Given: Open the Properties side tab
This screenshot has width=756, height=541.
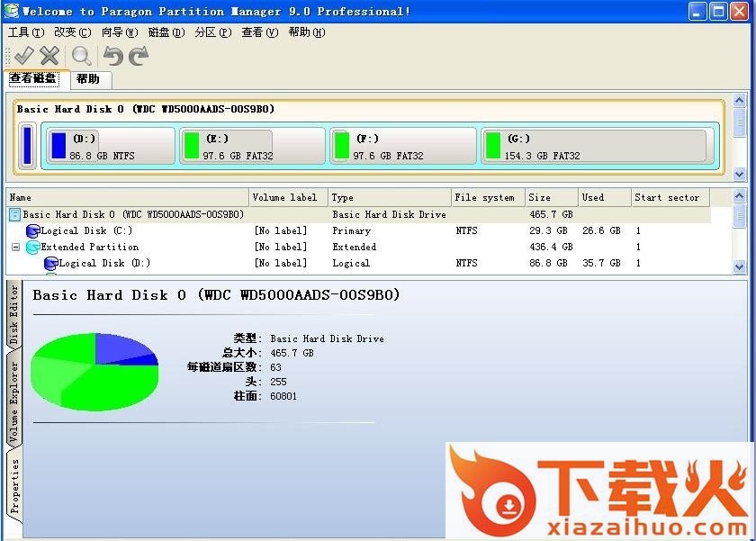Looking at the screenshot, I should click(14, 486).
